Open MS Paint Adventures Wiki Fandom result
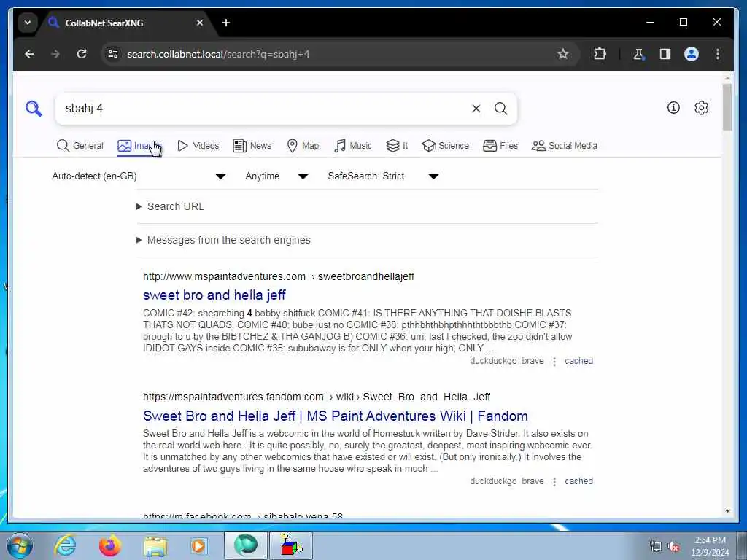Screen dimensions: 747x560 click(x=336, y=416)
